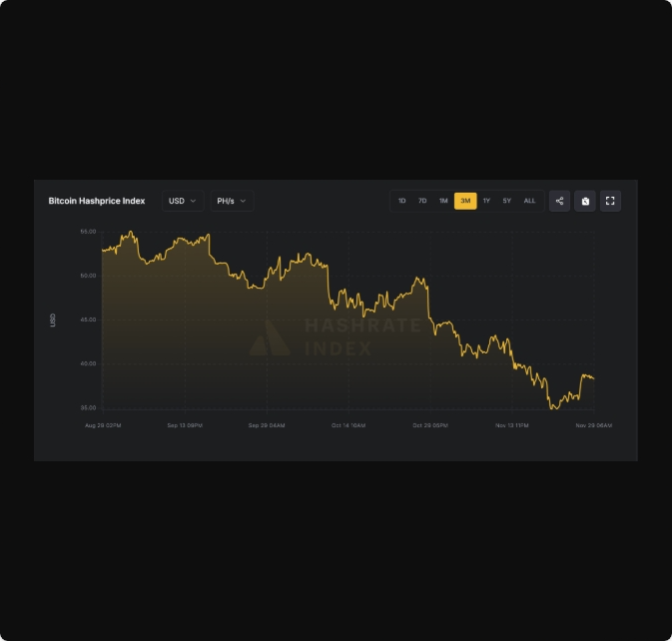Screen dimensions: 672x641
Task: Select the 5Y range option
Action: pos(506,201)
